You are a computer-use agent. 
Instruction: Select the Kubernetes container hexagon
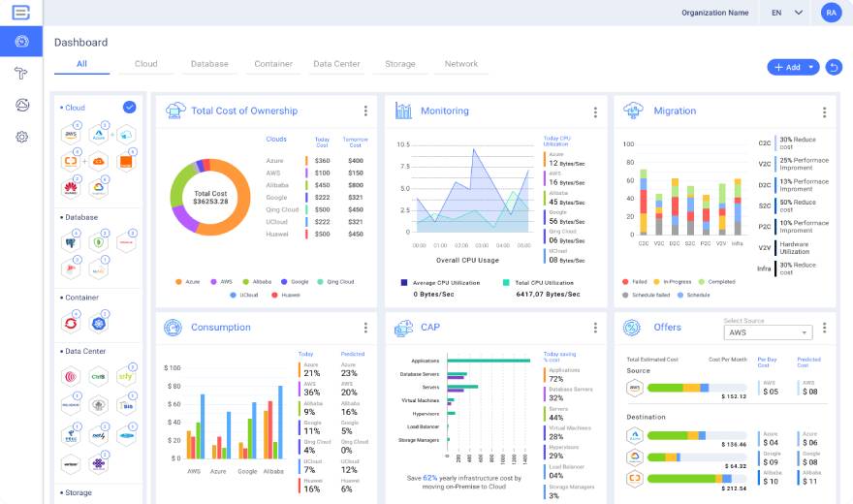[99, 324]
